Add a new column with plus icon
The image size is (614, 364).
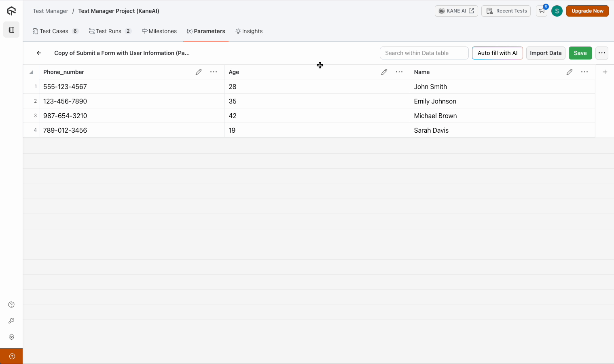click(x=605, y=72)
